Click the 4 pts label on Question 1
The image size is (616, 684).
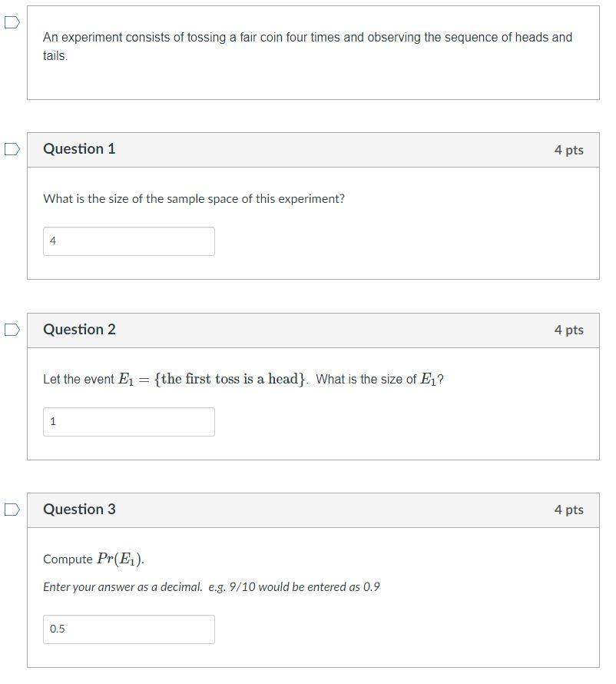[x=569, y=149]
